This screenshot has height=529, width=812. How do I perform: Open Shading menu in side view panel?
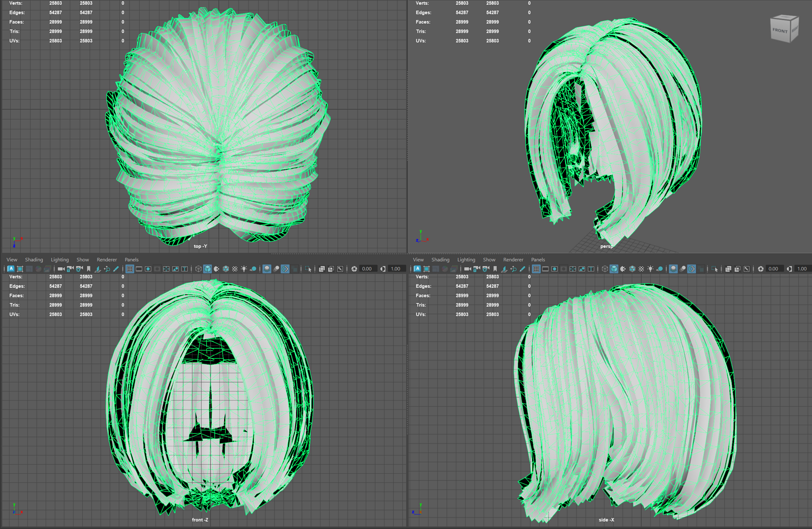click(x=441, y=260)
